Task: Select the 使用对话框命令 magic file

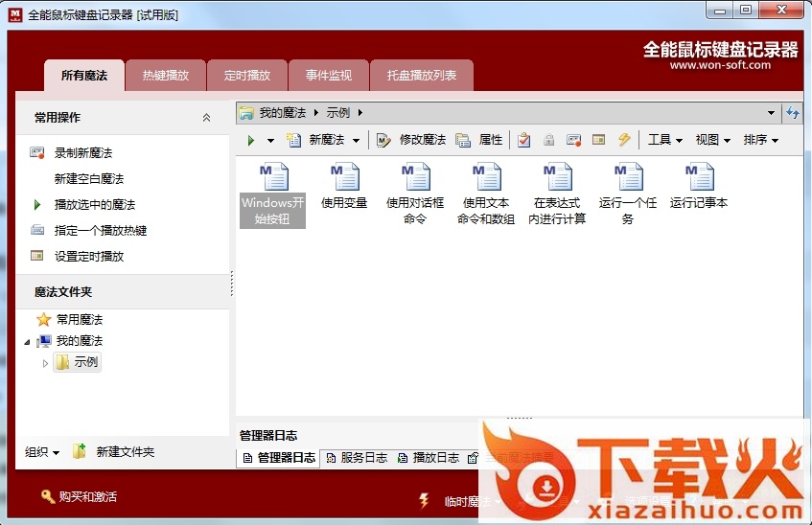Action: (415, 194)
